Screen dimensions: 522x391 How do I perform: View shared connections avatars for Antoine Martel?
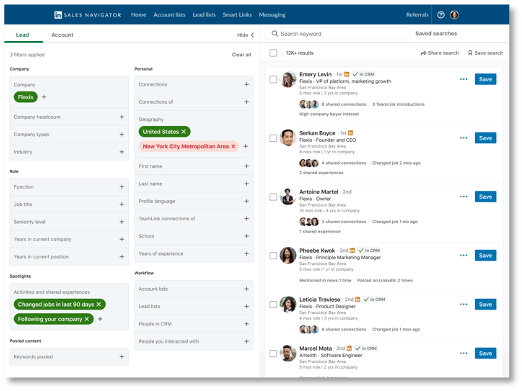coord(309,222)
